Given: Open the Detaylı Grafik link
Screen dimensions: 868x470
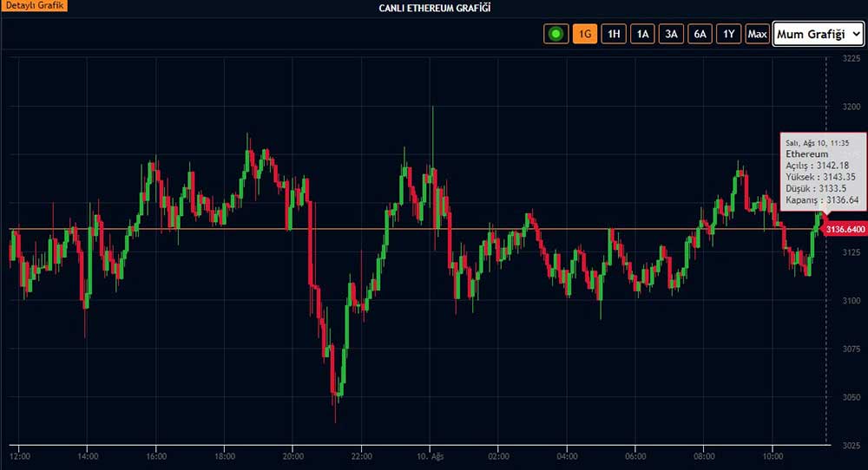Looking at the screenshot, I should click(34, 5).
